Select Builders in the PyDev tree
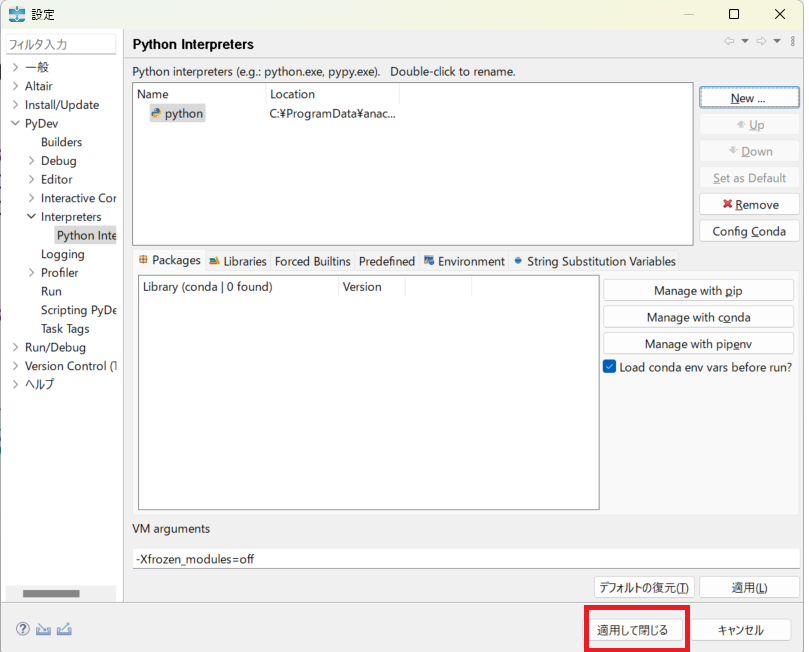The width and height of the screenshot is (809, 652). point(61,142)
